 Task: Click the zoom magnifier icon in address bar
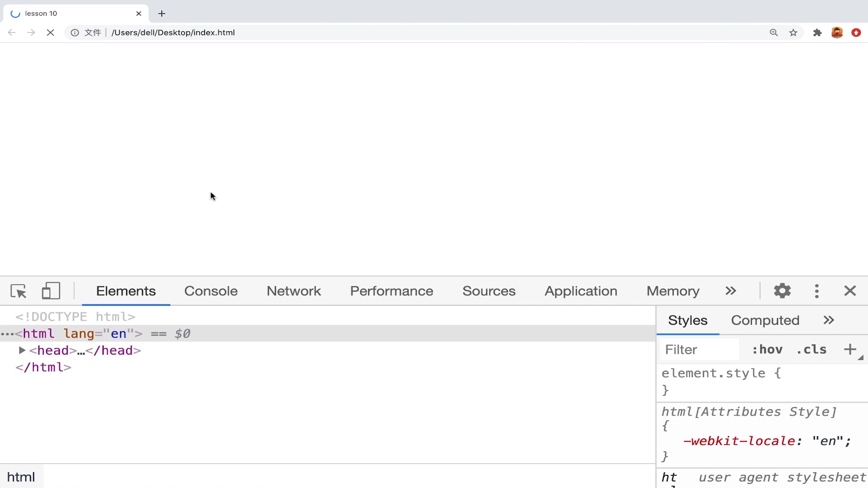774,33
